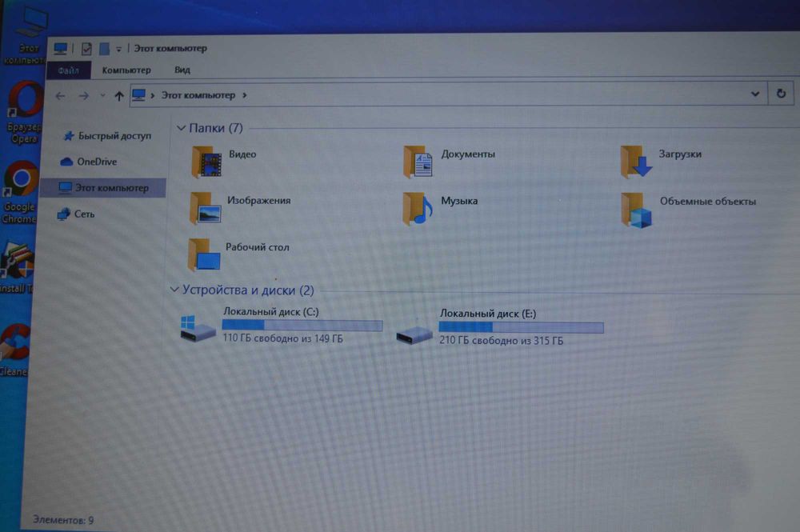Viewport: 800px width, 532px height.
Task: Click the status bar text Элементов: 9
Action: pyautogui.click(x=63, y=520)
